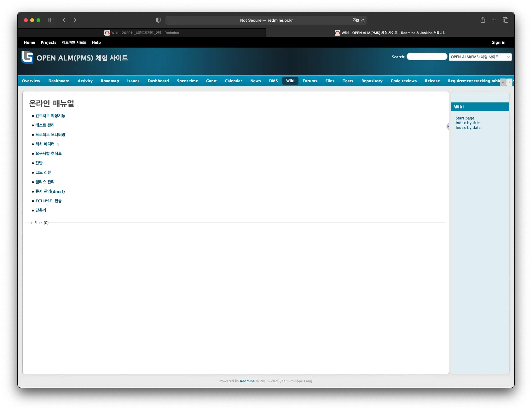Click the address bar redmine.or.kr
This screenshot has height=411, width=532.
pos(266,20)
